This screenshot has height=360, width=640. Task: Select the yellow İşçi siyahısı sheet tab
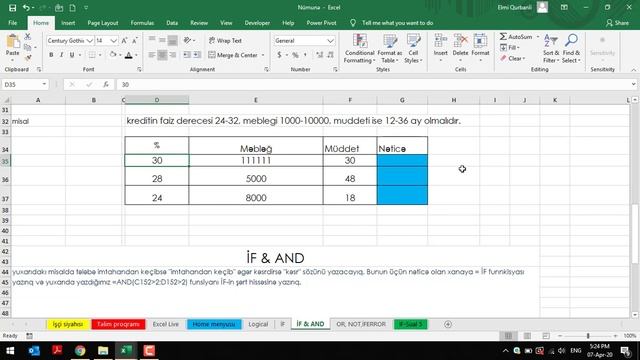click(68, 324)
